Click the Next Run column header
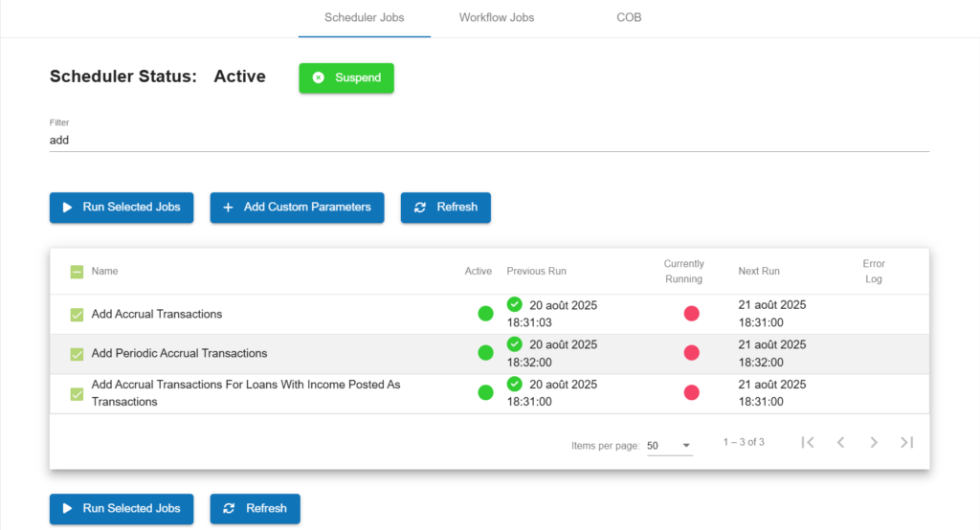Screen dimensions: 980x530 coord(759,272)
